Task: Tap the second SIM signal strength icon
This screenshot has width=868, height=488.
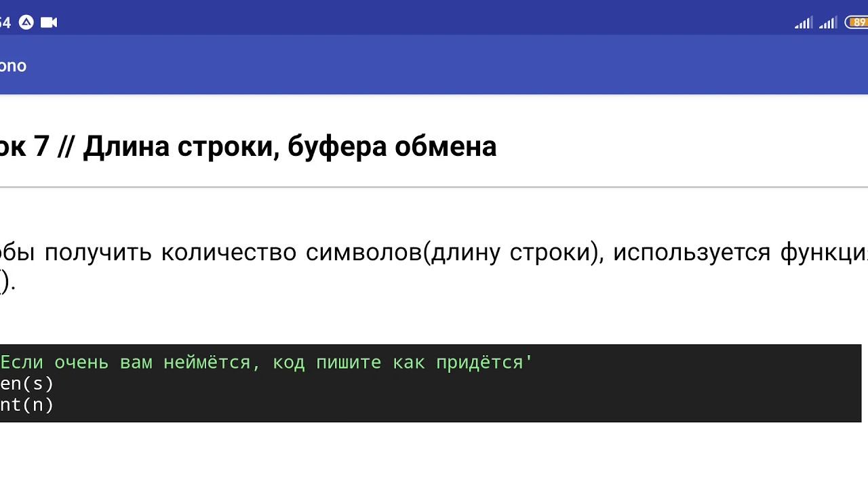Action: pyautogui.click(x=828, y=22)
